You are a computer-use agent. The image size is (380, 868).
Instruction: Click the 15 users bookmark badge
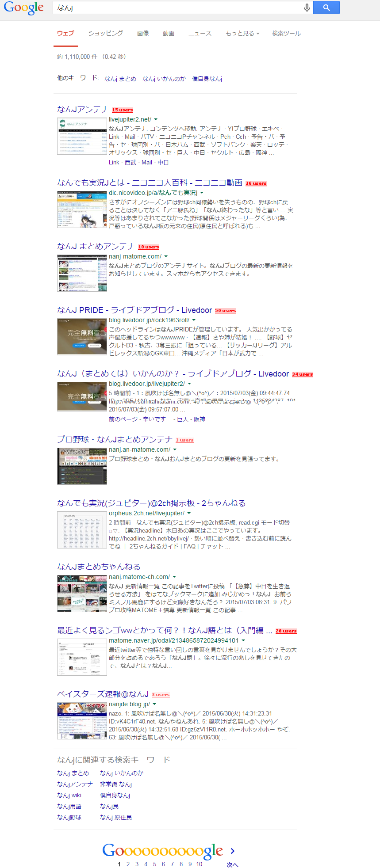[x=123, y=110]
